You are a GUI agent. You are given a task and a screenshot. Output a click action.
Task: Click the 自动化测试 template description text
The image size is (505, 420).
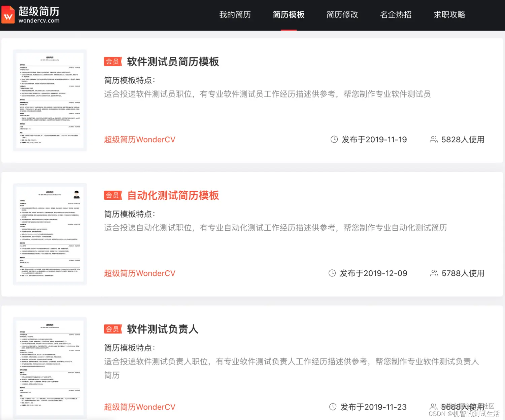click(275, 228)
